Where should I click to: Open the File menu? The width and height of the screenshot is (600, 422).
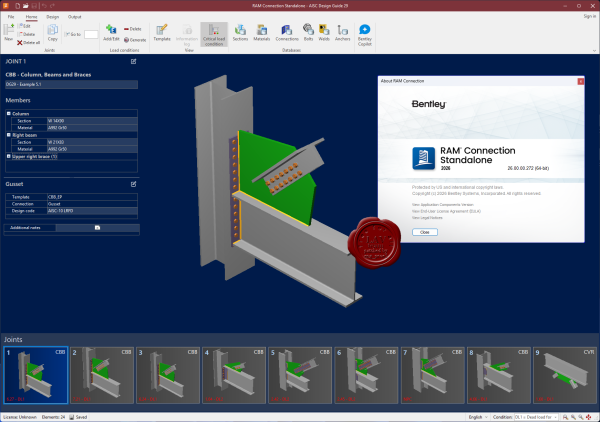[11, 17]
